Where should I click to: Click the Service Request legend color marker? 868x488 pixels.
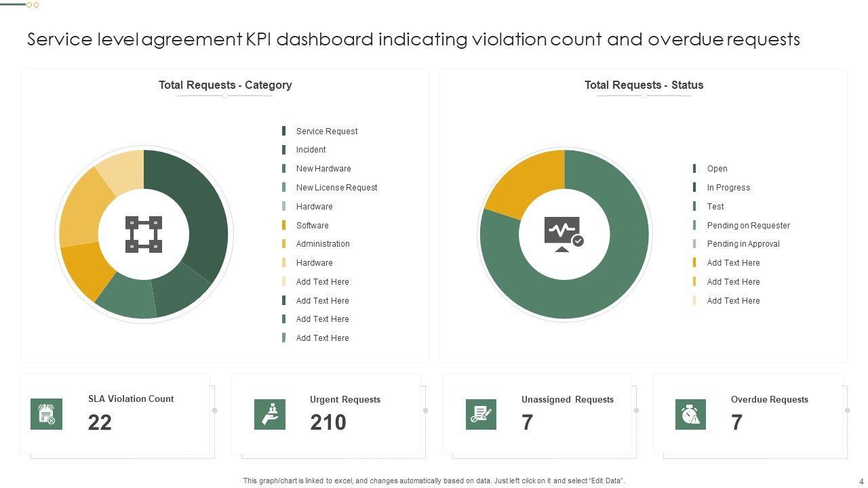(x=284, y=131)
